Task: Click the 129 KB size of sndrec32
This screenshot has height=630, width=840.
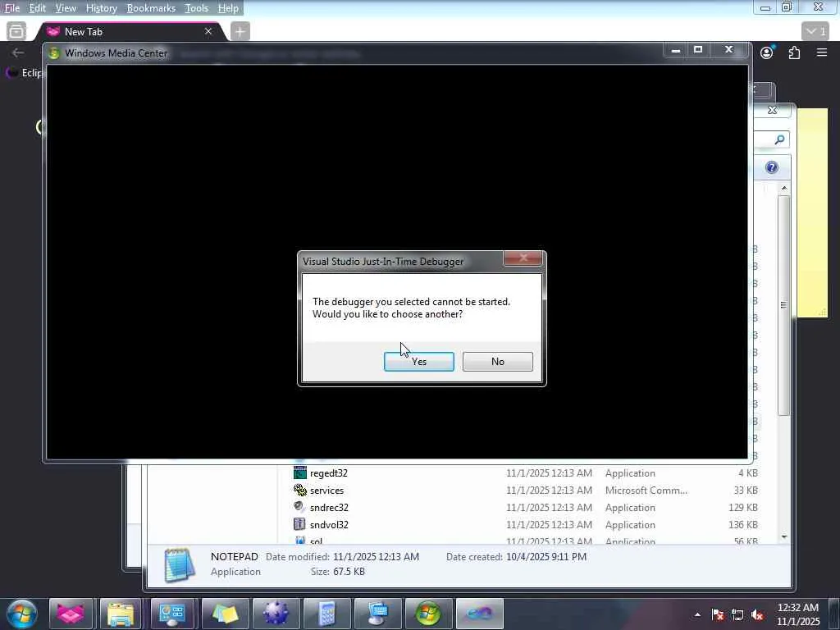Action: click(x=743, y=507)
